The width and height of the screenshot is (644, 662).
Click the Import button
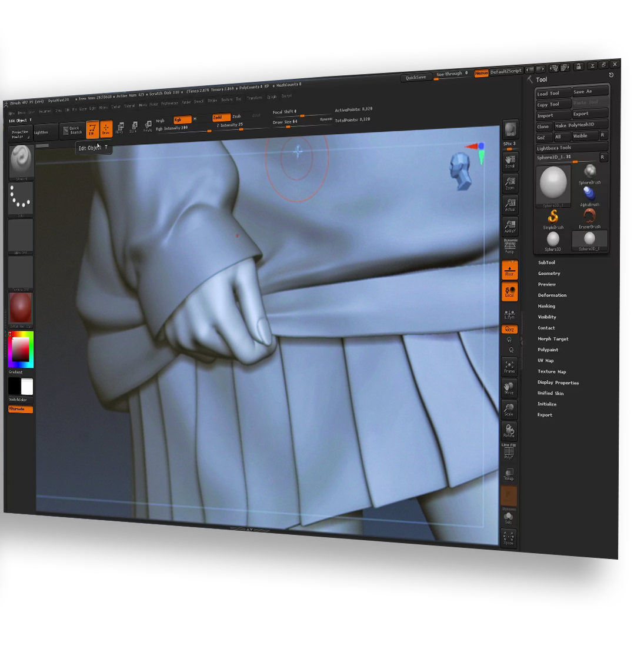coord(553,115)
